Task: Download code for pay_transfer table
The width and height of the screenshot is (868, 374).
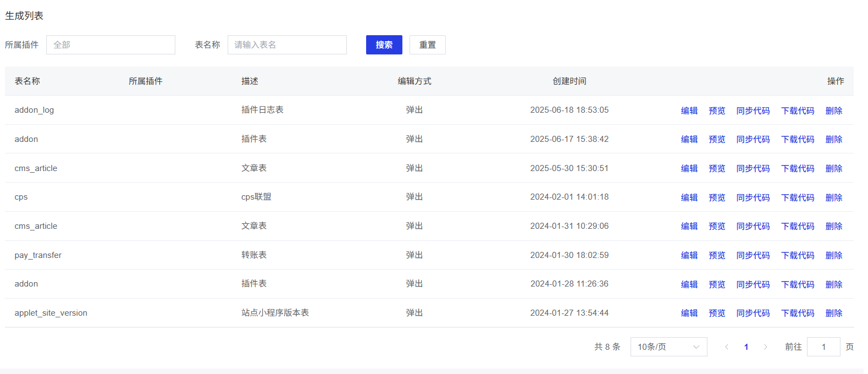Action: [797, 256]
